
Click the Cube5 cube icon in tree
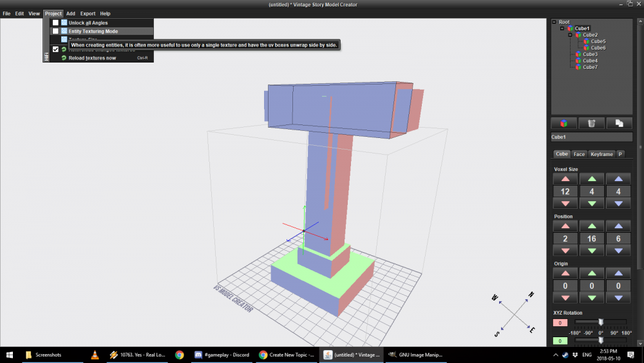pyautogui.click(x=585, y=41)
